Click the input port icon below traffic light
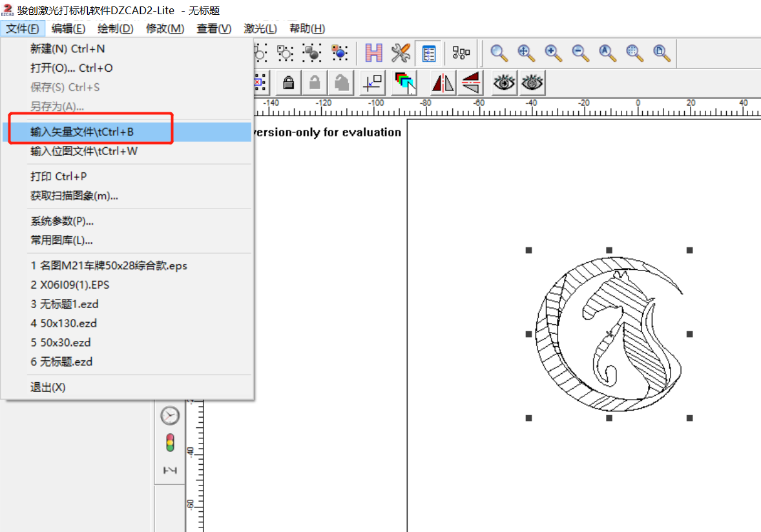This screenshot has width=761, height=532. pos(170,470)
